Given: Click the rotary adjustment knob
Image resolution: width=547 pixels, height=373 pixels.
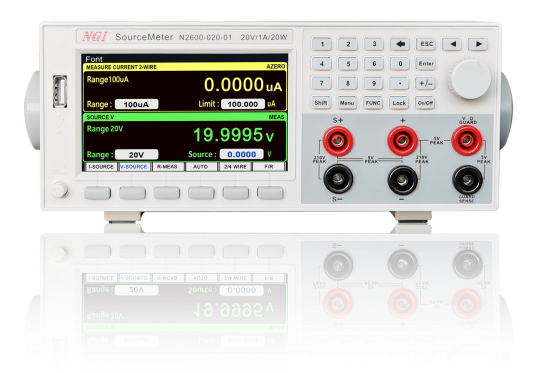Looking at the screenshot, I should 470,79.
